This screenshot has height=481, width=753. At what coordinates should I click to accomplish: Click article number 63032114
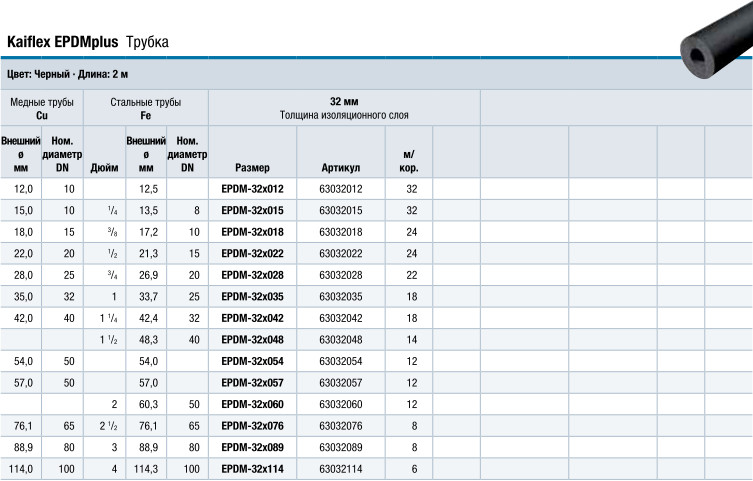[x=340, y=469]
